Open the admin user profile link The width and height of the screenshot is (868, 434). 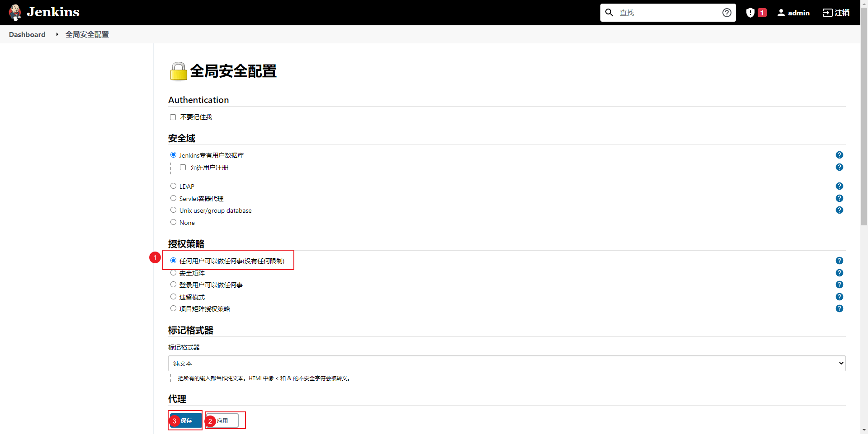coord(793,13)
